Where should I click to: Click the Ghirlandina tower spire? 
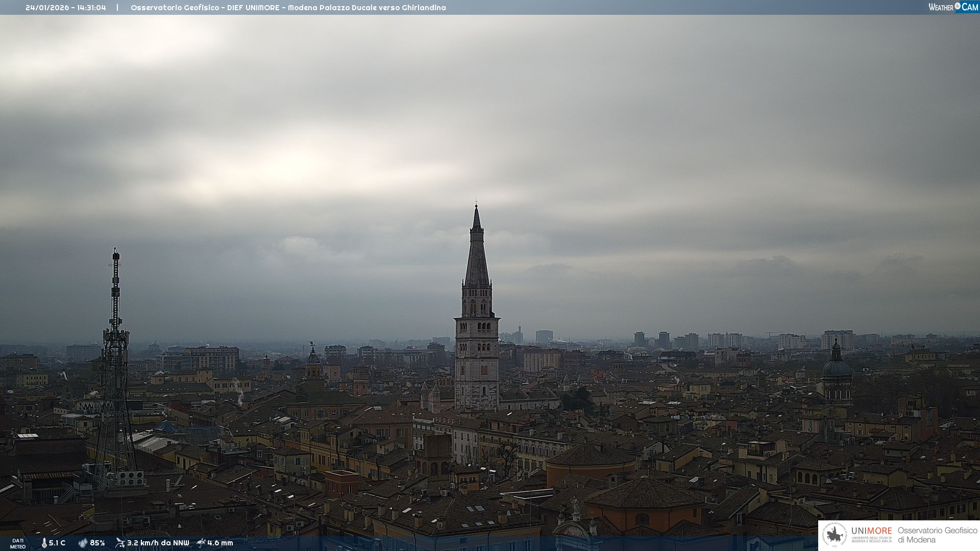pos(477,255)
